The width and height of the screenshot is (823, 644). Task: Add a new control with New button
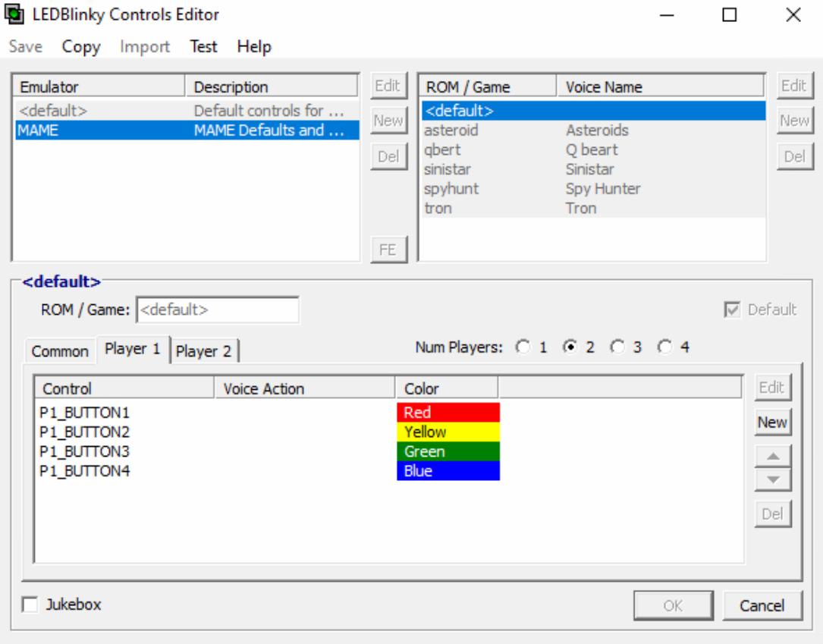pyautogui.click(x=772, y=422)
